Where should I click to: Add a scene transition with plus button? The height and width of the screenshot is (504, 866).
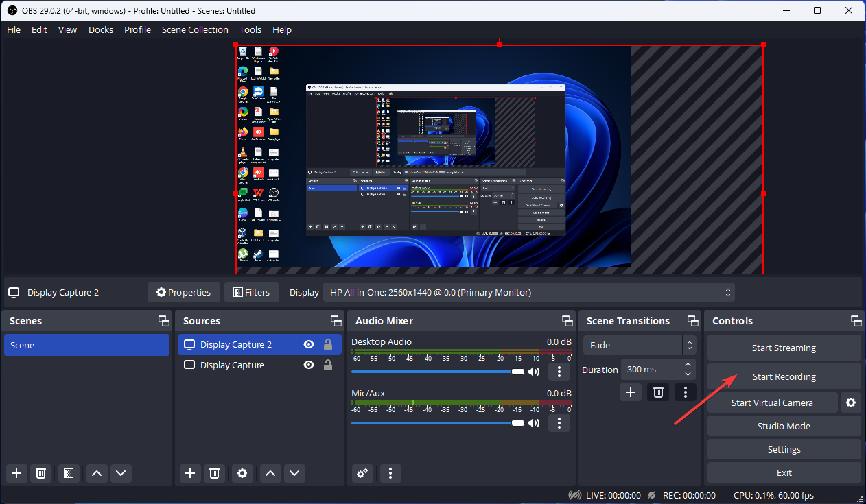(x=631, y=392)
